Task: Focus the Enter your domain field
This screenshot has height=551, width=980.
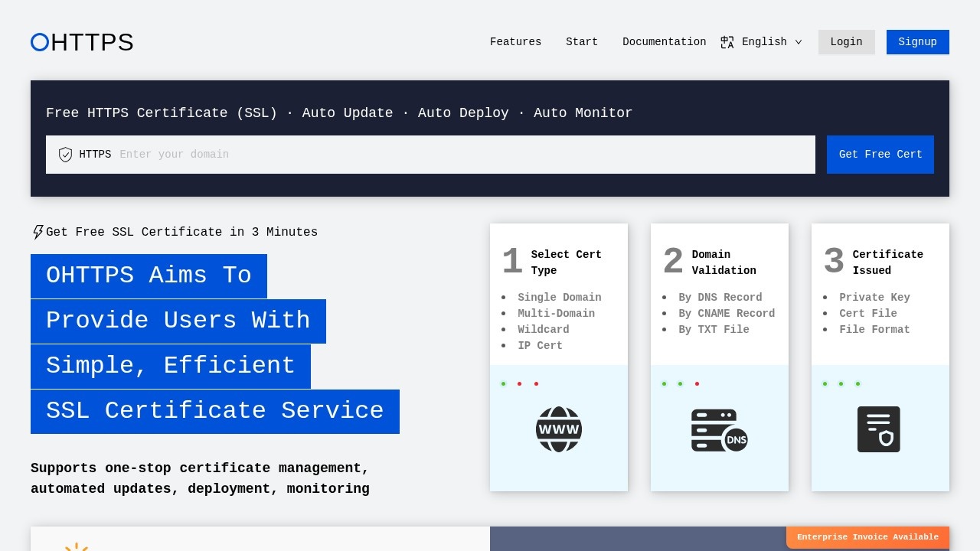Action: click(459, 155)
